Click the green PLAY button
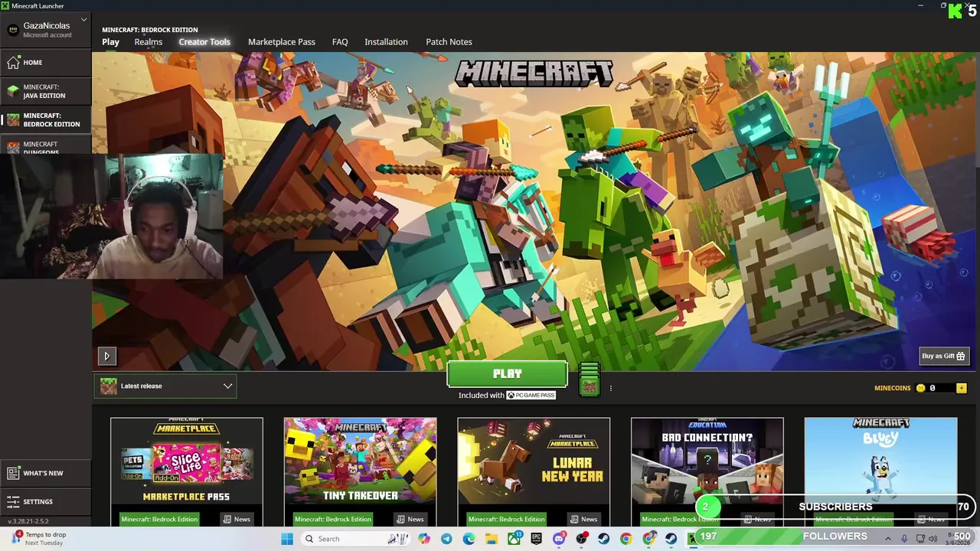Screen dimensions: 980x551 pos(507,374)
